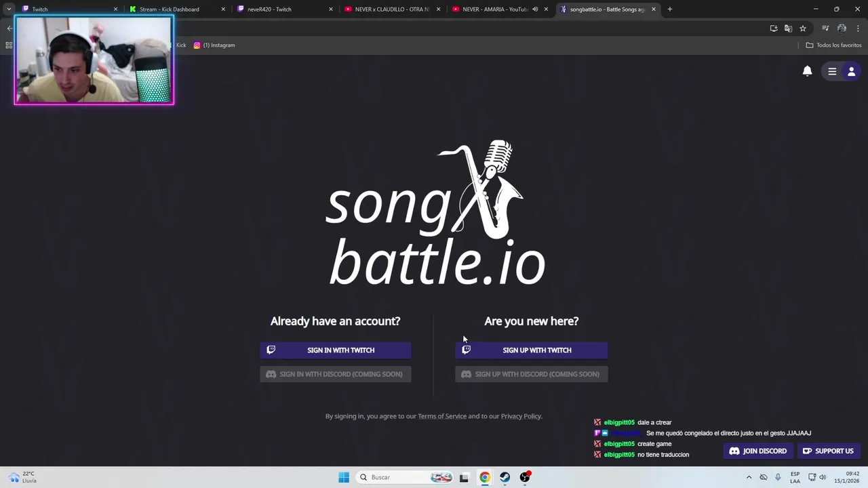Click the webcam overlay thumbnail
The height and width of the screenshot is (488, 868).
pyautogui.click(x=94, y=60)
